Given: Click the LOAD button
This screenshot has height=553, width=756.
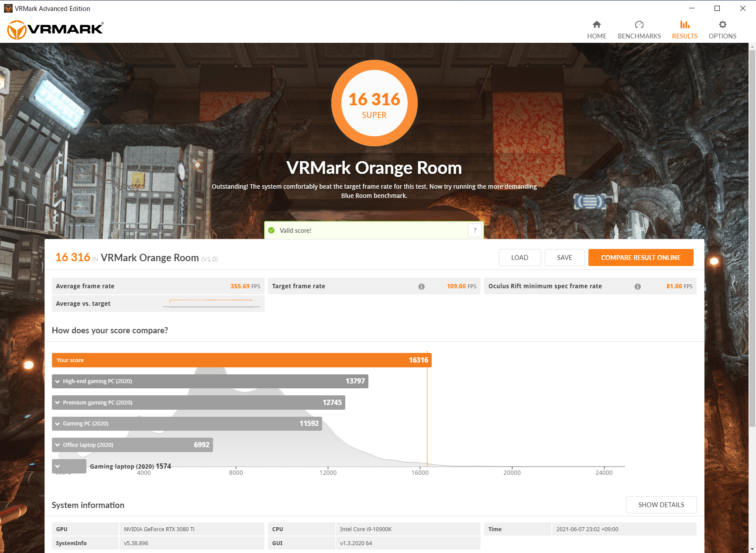Looking at the screenshot, I should 520,258.
